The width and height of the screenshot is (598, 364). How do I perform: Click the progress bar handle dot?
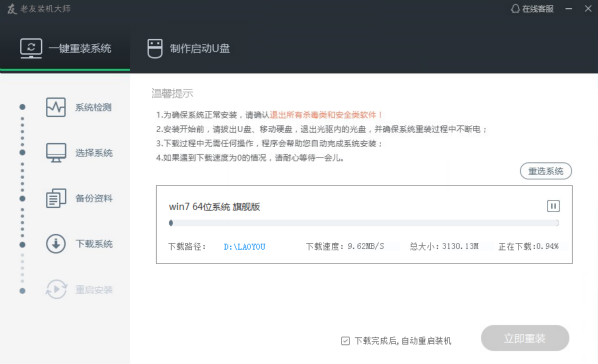coord(171,223)
